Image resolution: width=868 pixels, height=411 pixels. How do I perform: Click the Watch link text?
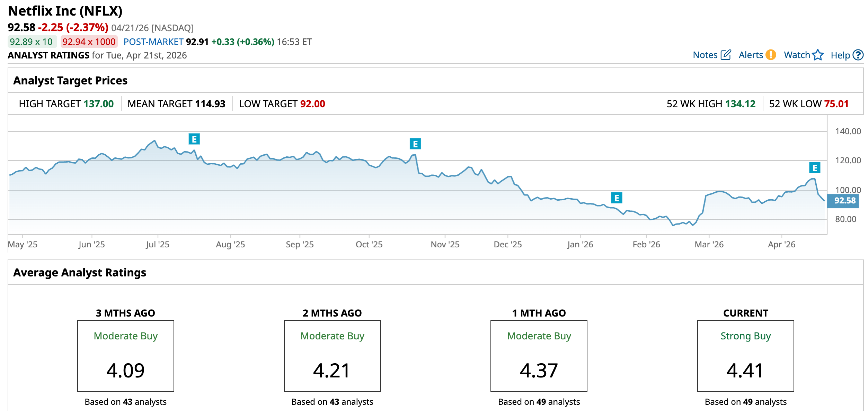797,55
